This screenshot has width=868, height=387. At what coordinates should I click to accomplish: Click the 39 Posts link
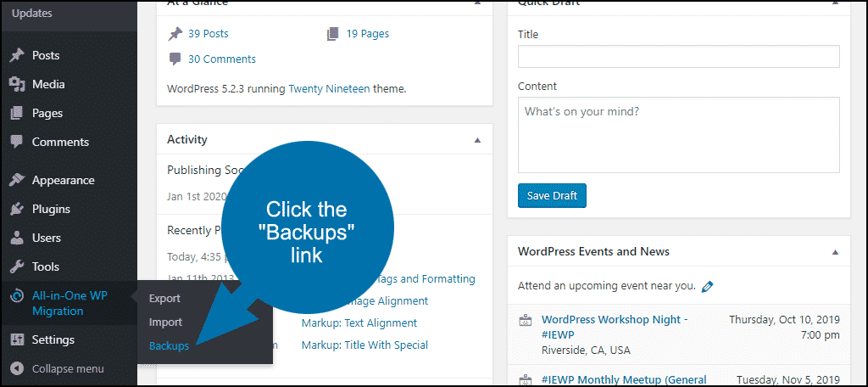point(209,34)
